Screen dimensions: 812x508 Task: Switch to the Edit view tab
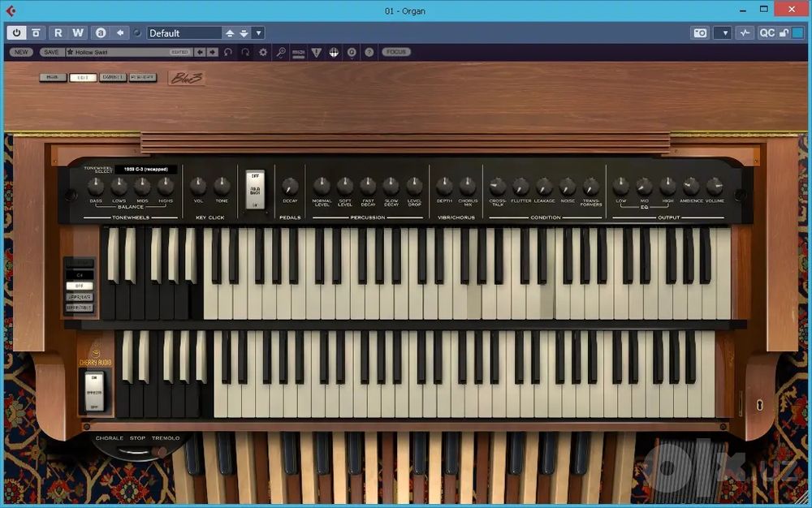coord(83,78)
